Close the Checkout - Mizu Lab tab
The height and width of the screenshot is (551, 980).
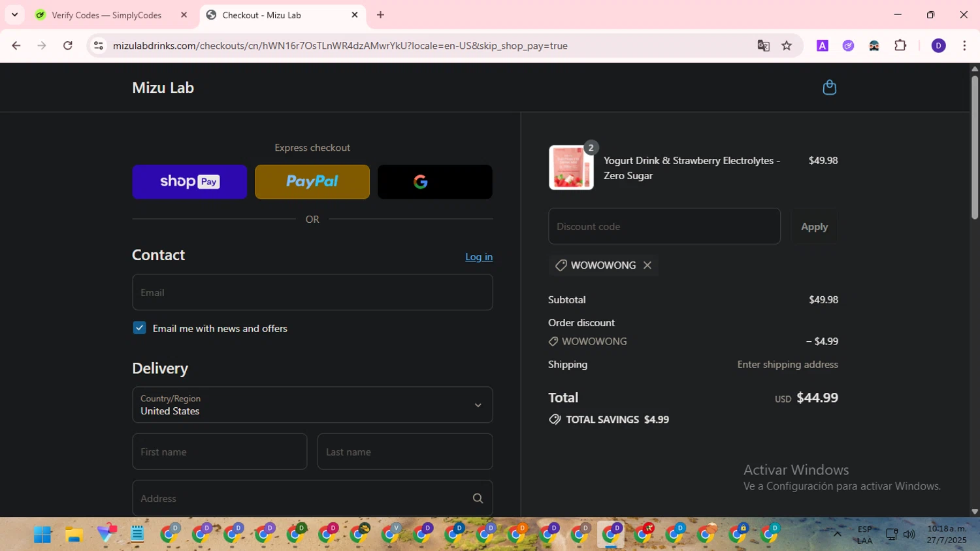click(x=355, y=15)
